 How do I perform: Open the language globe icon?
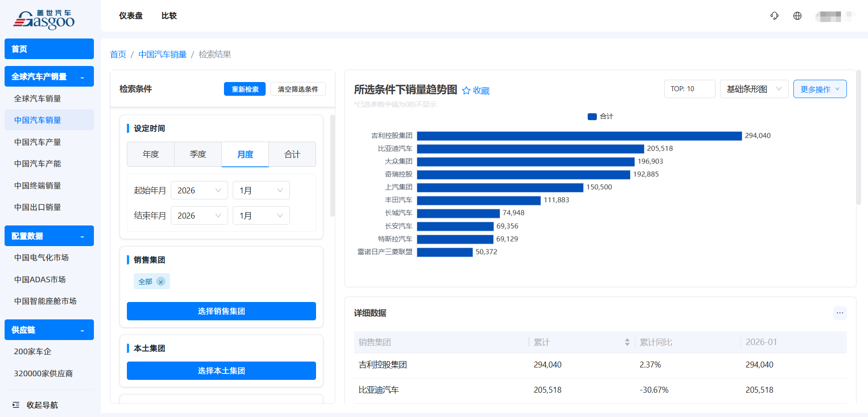point(797,16)
